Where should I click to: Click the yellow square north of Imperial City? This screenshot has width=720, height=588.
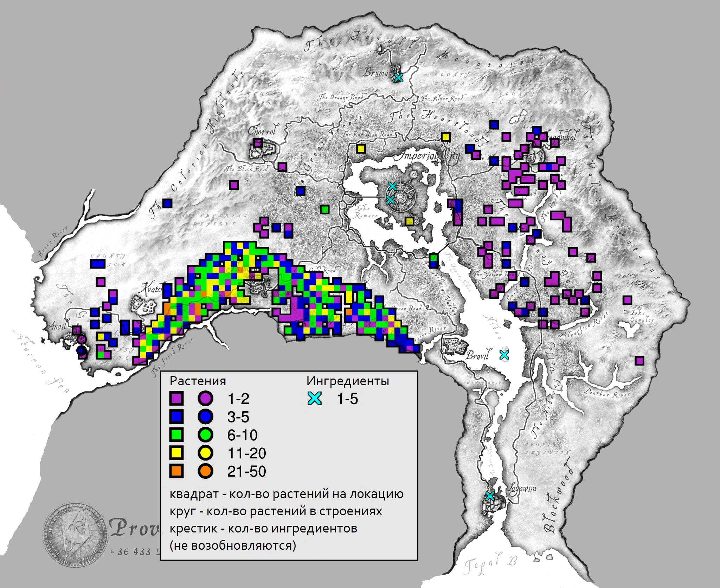tap(446, 136)
